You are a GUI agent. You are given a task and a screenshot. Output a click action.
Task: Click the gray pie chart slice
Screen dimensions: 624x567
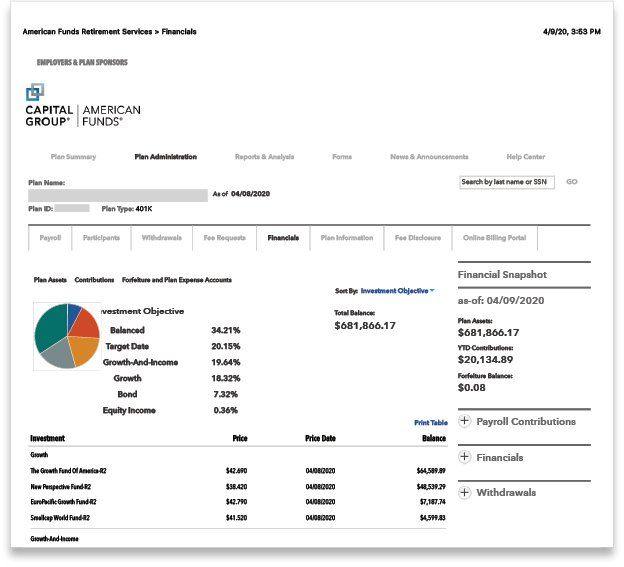(x=58, y=354)
